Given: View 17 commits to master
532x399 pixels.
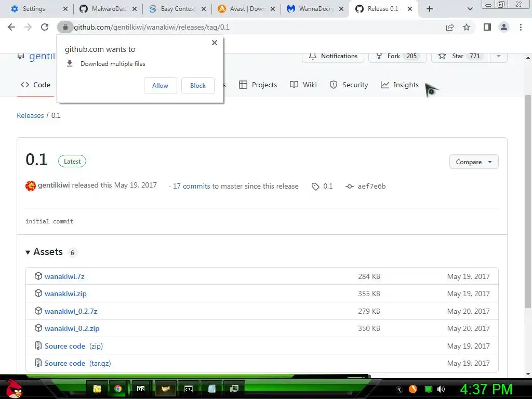Looking at the screenshot, I should point(191,186).
